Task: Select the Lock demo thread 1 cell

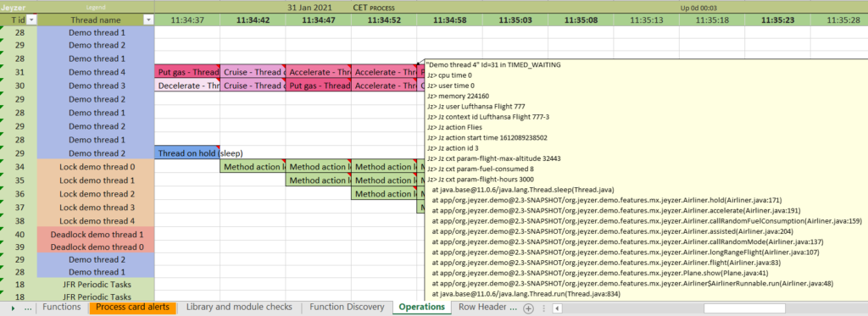Action: pyautogui.click(x=96, y=180)
